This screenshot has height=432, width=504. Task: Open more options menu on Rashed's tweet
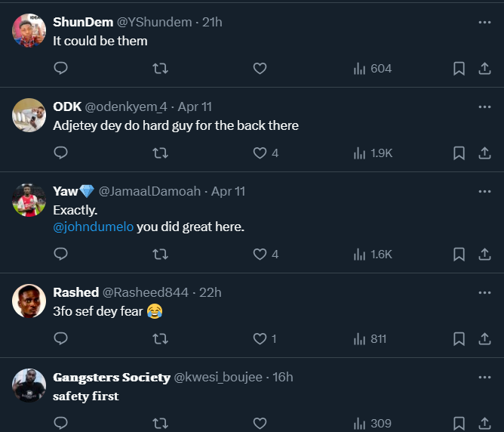[484, 292]
